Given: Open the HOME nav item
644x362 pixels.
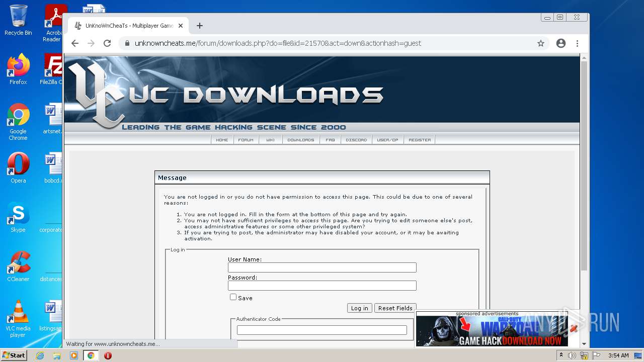Looking at the screenshot, I should [222, 140].
